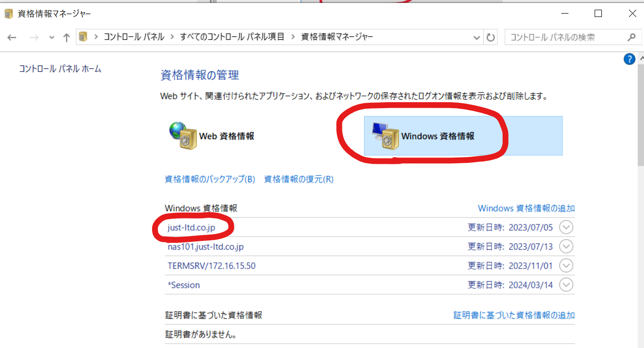Click the 更新日時: 2023/07/13 date text
Viewport: 644px width, 348px height.
pos(510,247)
